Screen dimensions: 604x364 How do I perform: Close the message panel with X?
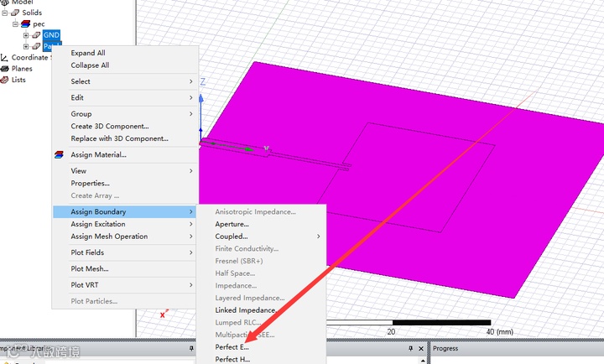click(x=421, y=348)
